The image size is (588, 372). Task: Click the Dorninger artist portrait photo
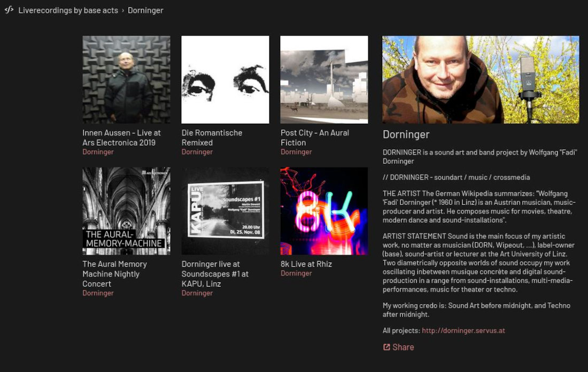pos(481,80)
